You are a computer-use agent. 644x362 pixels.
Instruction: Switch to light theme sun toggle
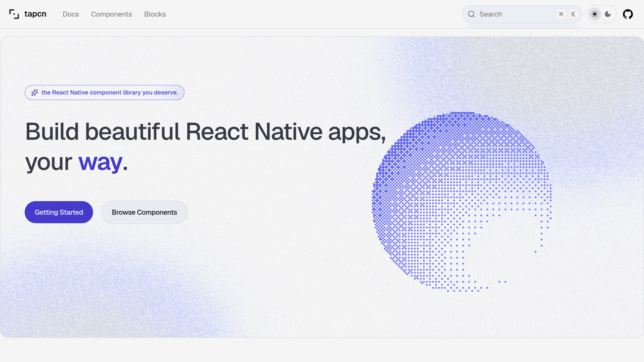595,14
